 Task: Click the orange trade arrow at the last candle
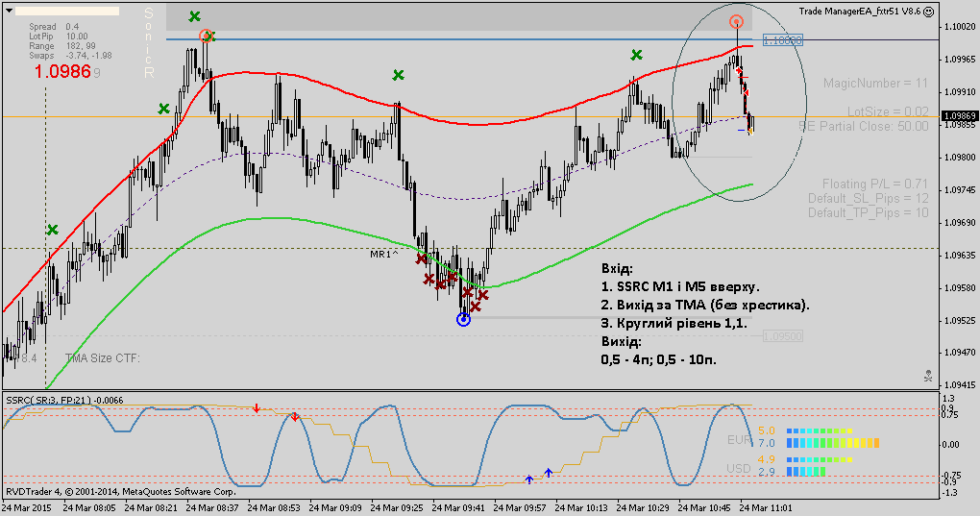pyautogui.click(x=750, y=132)
